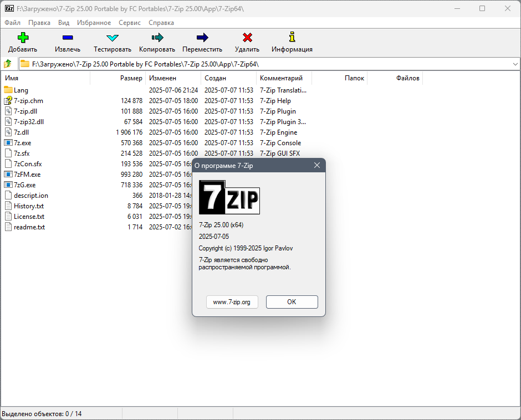
Task: Click the 7-Zip Engine comment cell
Action: pos(278,132)
